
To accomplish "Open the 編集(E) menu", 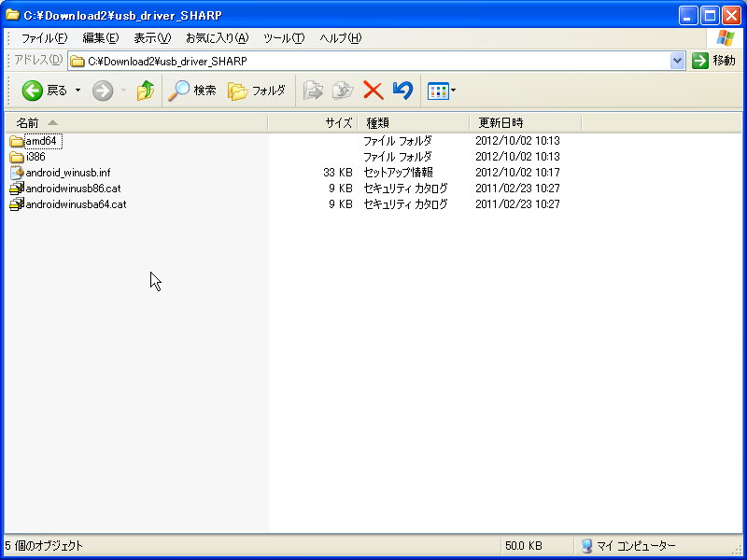I will (x=101, y=38).
